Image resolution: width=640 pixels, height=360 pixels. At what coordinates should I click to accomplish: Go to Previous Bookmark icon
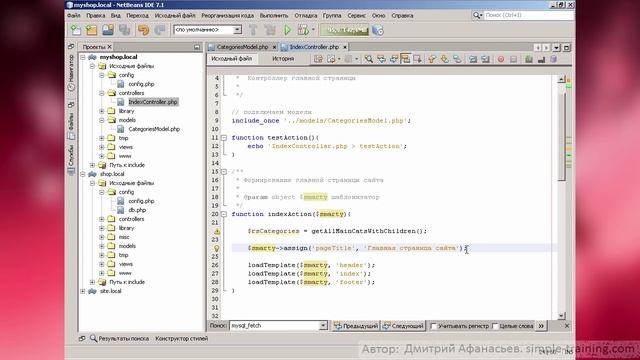(x=432, y=59)
